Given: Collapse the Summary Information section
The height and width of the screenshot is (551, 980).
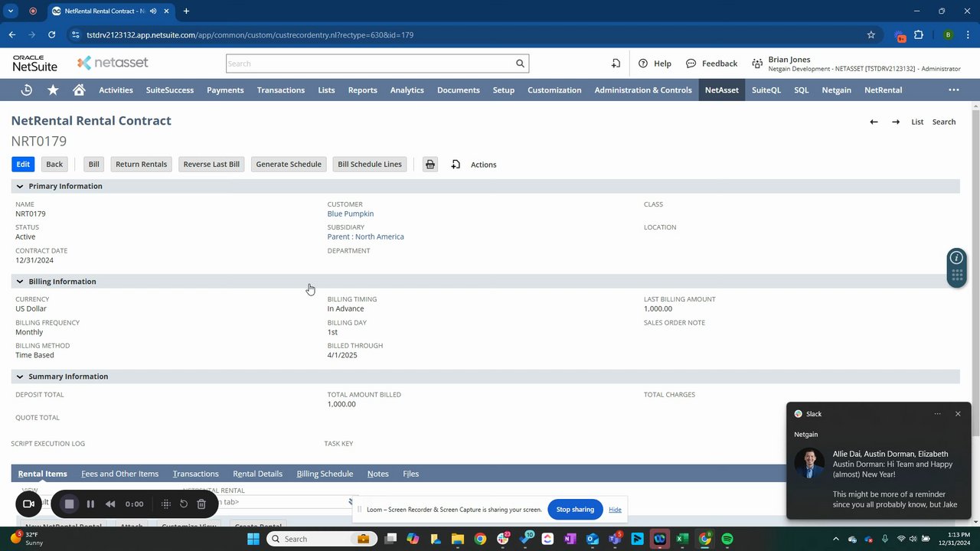Looking at the screenshot, I should coord(20,377).
